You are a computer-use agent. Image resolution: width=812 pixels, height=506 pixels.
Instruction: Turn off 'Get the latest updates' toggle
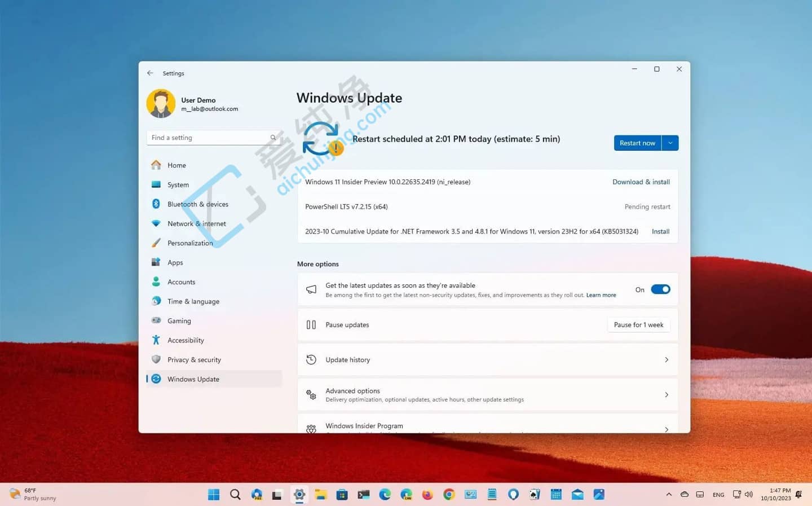(660, 289)
